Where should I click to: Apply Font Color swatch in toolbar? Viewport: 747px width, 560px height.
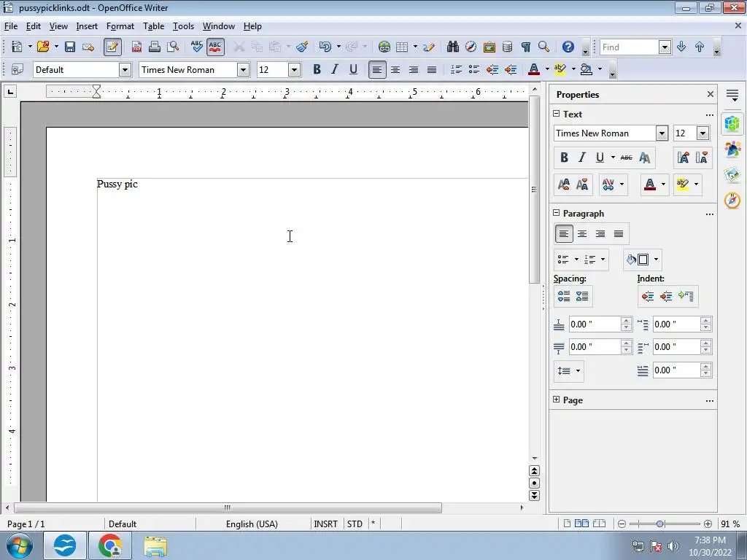pos(534,69)
